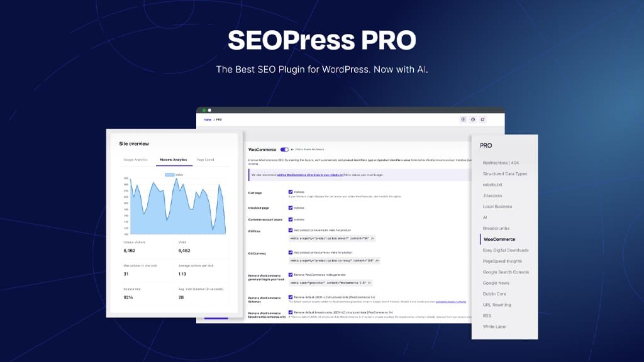Uncheck noindex for Cart page
The height and width of the screenshot is (362, 644).
point(291,192)
